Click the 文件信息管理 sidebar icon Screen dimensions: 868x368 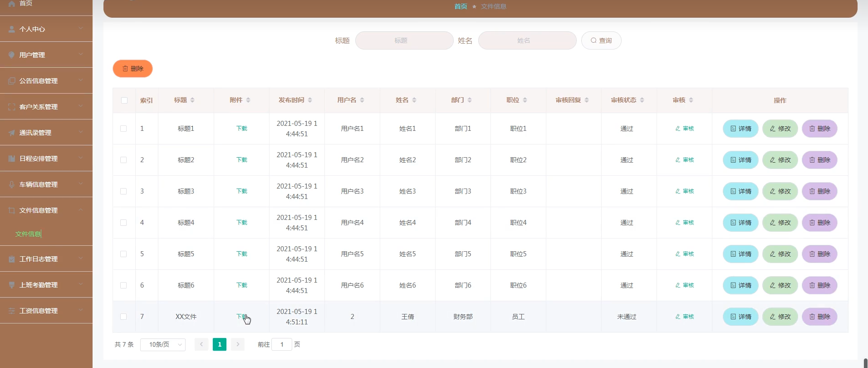12,210
